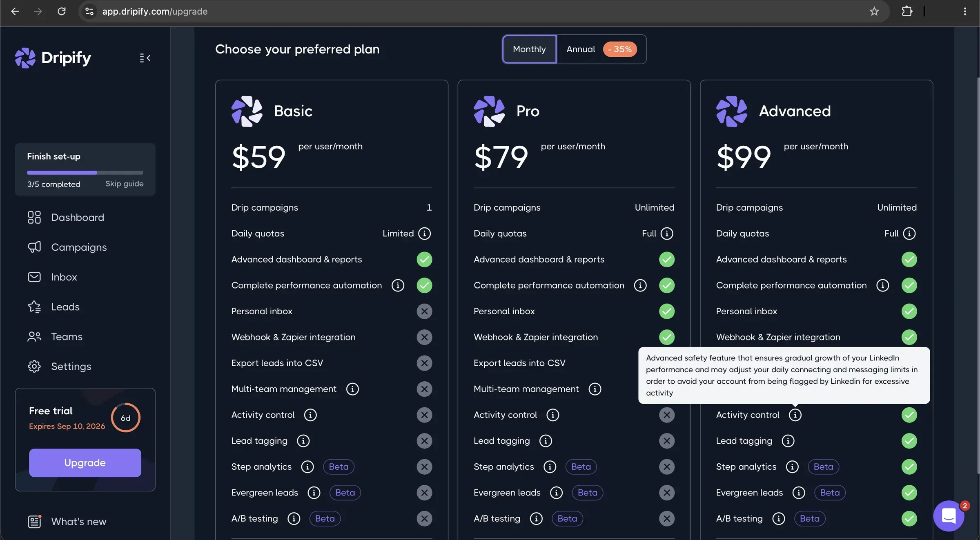Click Advanced Evergreen leads info icon

(x=799, y=493)
